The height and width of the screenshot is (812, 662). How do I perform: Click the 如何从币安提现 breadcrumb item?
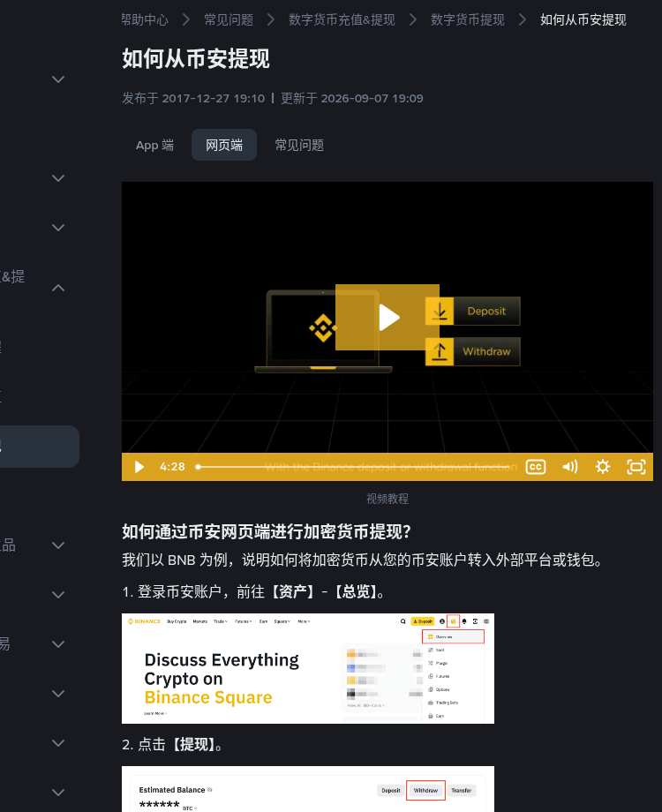[x=583, y=19]
